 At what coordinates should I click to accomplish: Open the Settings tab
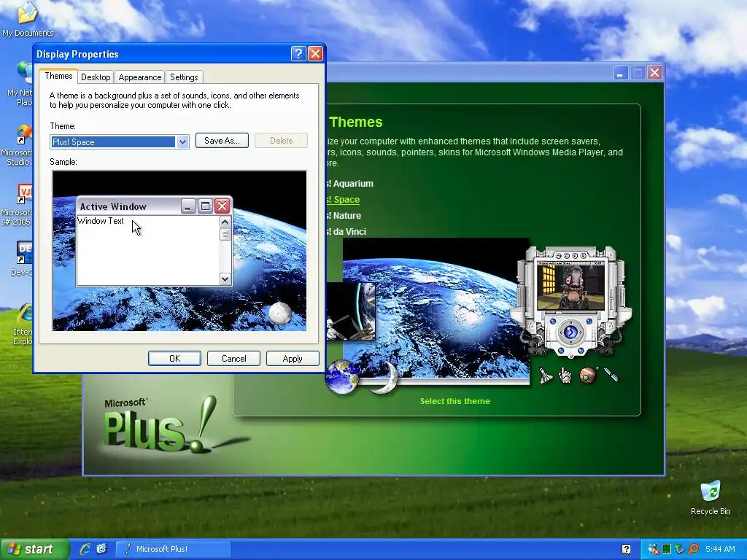pos(184,77)
